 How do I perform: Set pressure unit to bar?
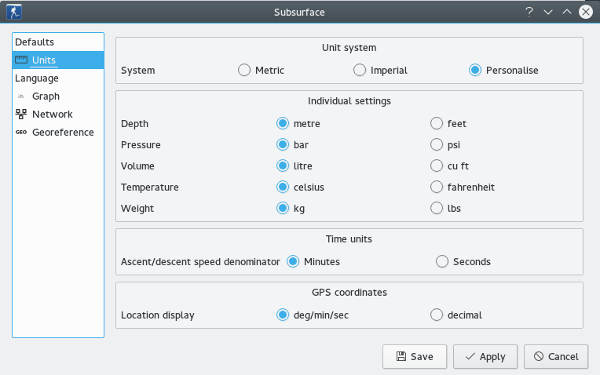click(292, 145)
